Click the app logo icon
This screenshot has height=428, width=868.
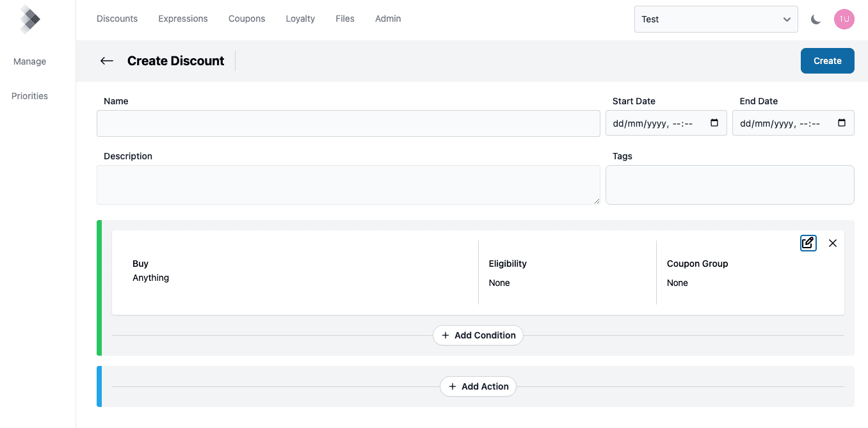tap(29, 19)
